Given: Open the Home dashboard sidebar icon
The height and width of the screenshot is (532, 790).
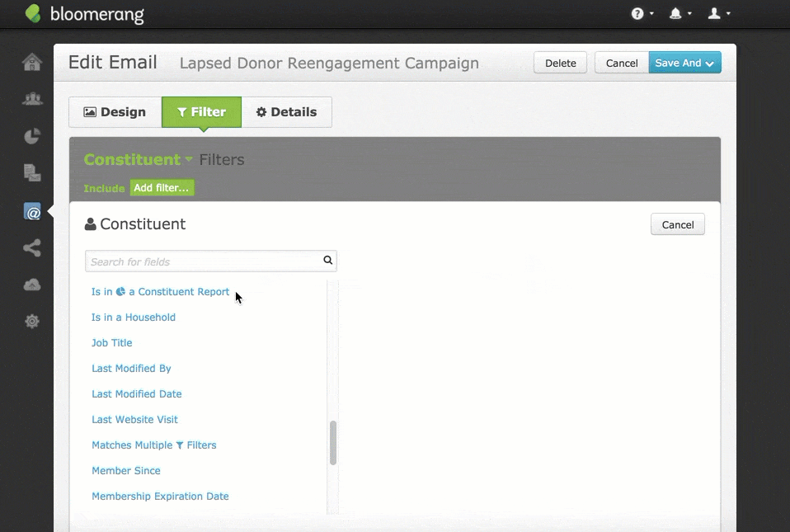Looking at the screenshot, I should pyautogui.click(x=32, y=62).
